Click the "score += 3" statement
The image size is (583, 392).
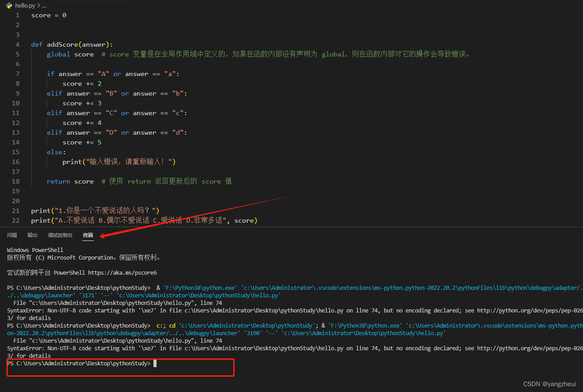point(82,103)
